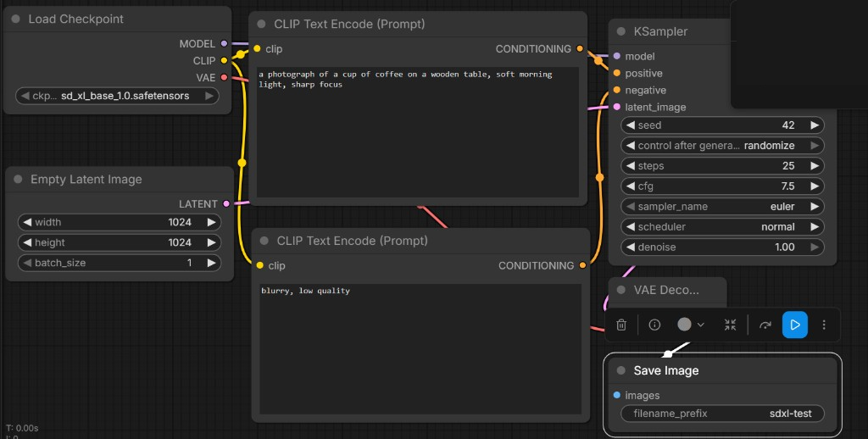This screenshot has height=439, width=868.
Task: Click the VAE output port on Load Checkpoint
Action: (x=224, y=77)
